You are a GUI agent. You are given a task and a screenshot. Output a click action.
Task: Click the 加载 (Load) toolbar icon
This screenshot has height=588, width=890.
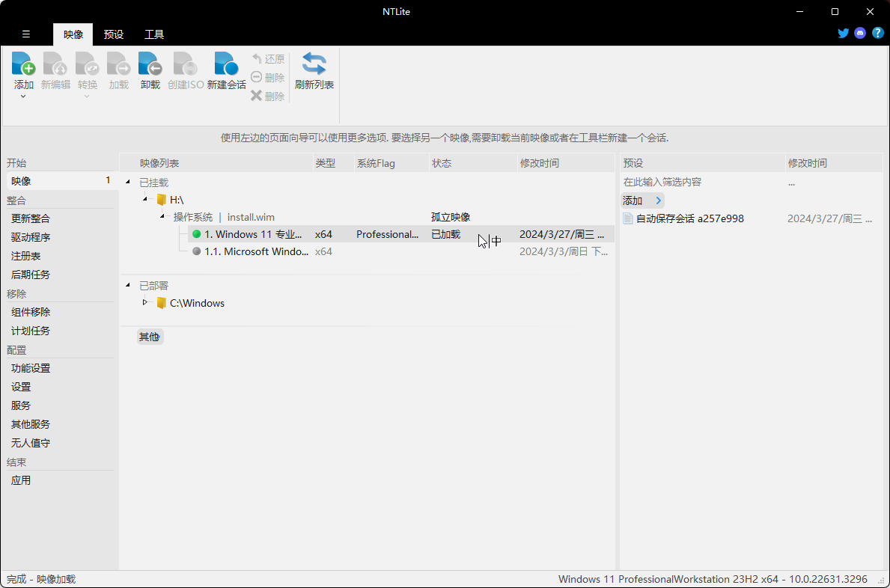tap(118, 64)
